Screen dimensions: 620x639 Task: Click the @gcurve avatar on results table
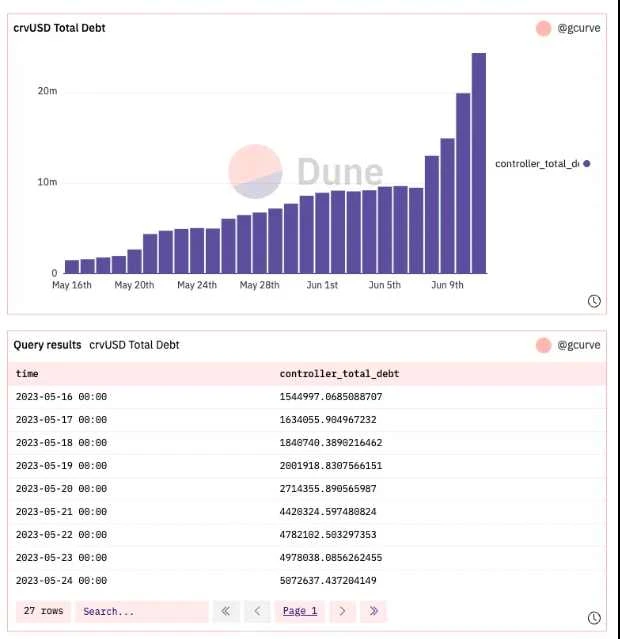click(x=544, y=345)
